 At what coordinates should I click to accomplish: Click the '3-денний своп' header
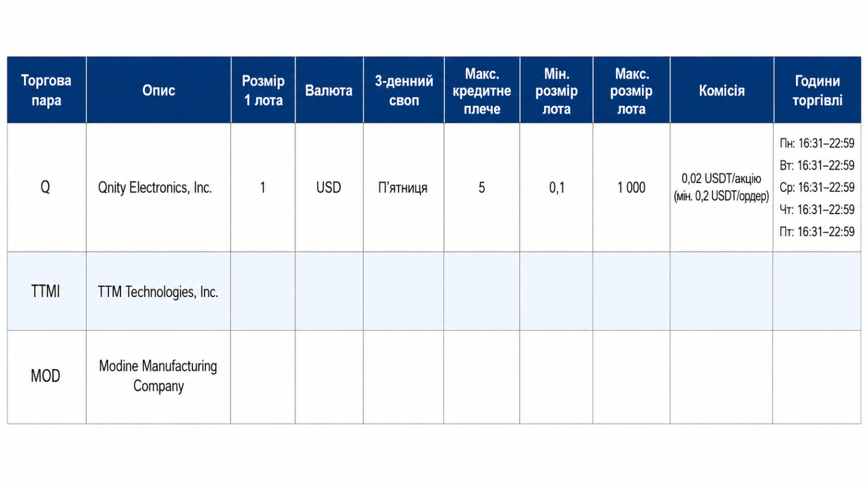pos(404,90)
